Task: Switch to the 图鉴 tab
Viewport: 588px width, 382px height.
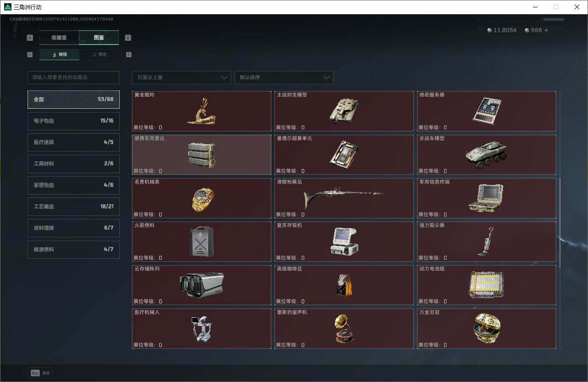Action: [x=99, y=38]
